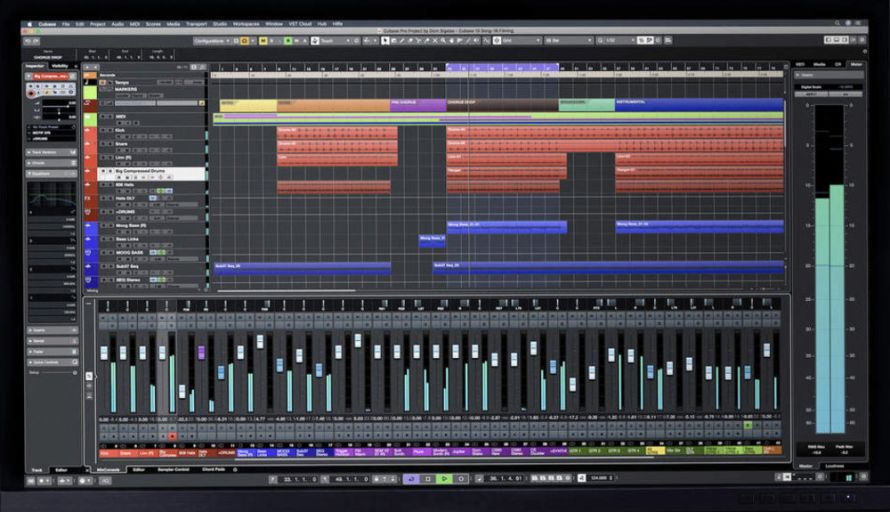Click the purple locator range in the ruler
The image size is (890, 512).
pyautogui.click(x=502, y=68)
